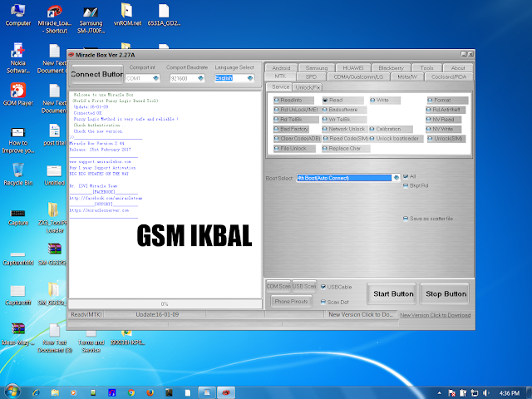Open the Ideas-Mag archive icon
Screen dimensions: 532x399
(x=18, y=334)
